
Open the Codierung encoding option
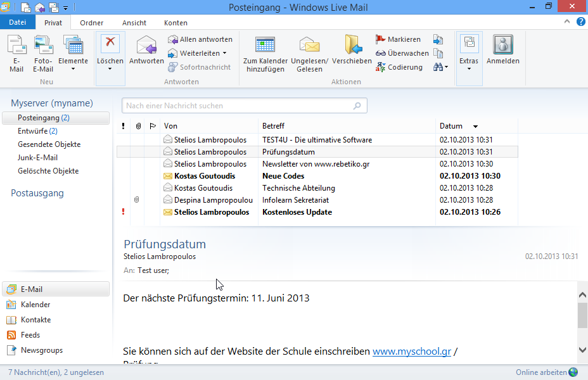(x=399, y=67)
